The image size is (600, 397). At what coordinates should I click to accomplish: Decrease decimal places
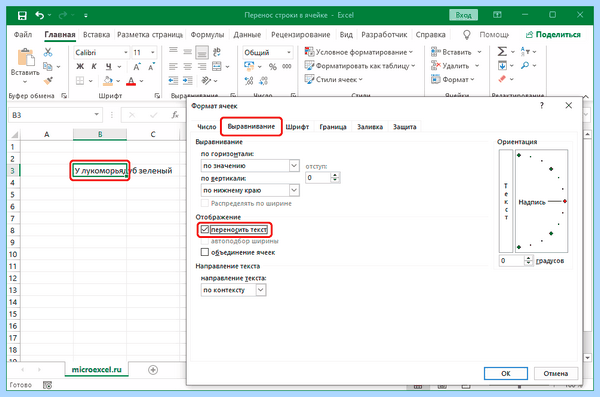(x=263, y=81)
